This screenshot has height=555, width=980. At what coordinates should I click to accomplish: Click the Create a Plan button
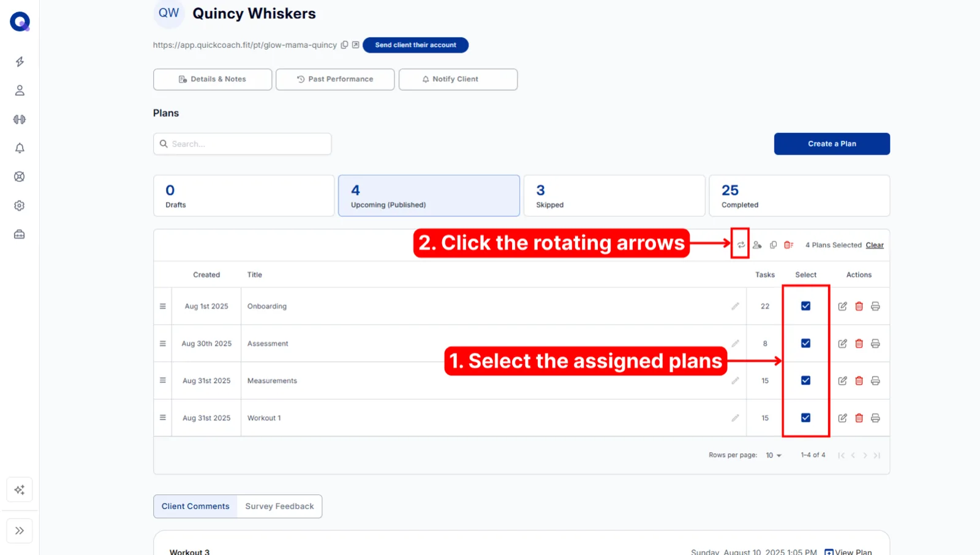click(x=832, y=144)
